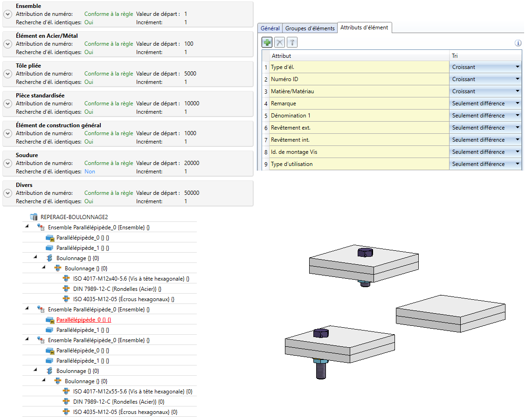Expand the Ensemble numbering group chevron
This screenshot has width=526, height=420.
click(8, 14)
